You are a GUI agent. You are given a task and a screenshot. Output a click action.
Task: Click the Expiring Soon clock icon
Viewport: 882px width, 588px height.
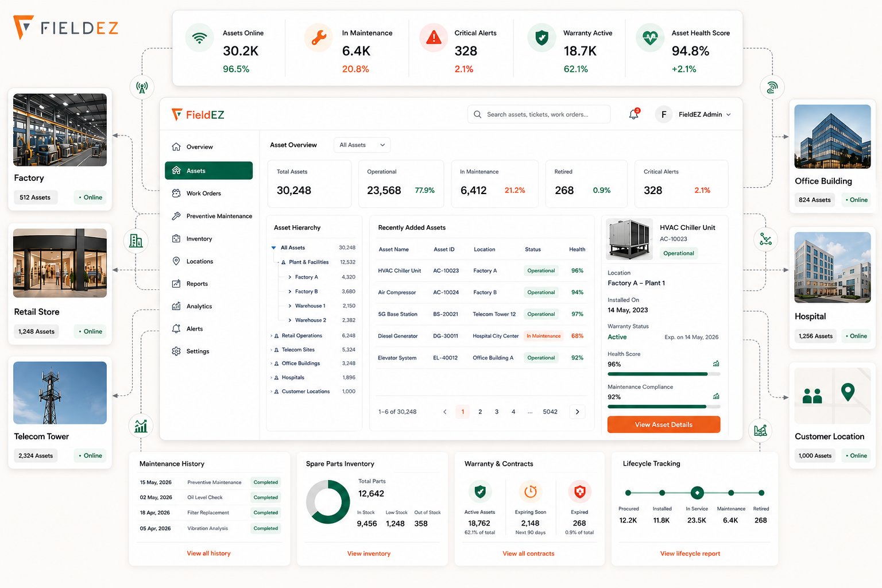click(531, 492)
